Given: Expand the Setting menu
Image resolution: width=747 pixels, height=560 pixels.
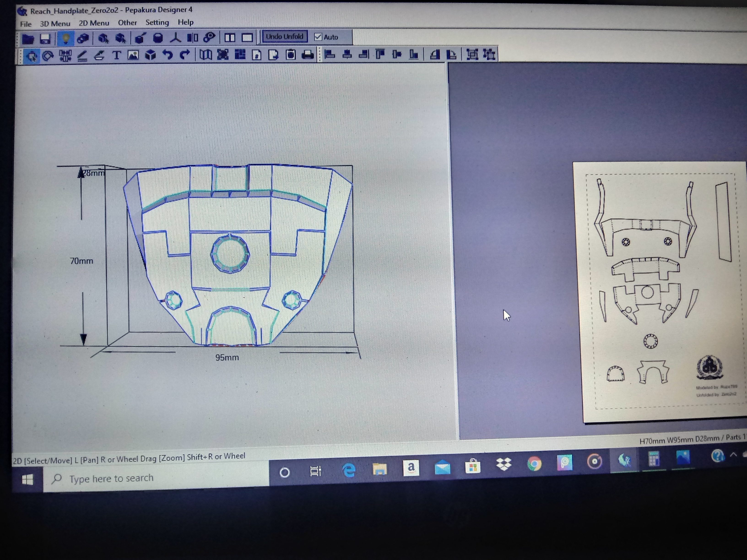Looking at the screenshot, I should 157,22.
